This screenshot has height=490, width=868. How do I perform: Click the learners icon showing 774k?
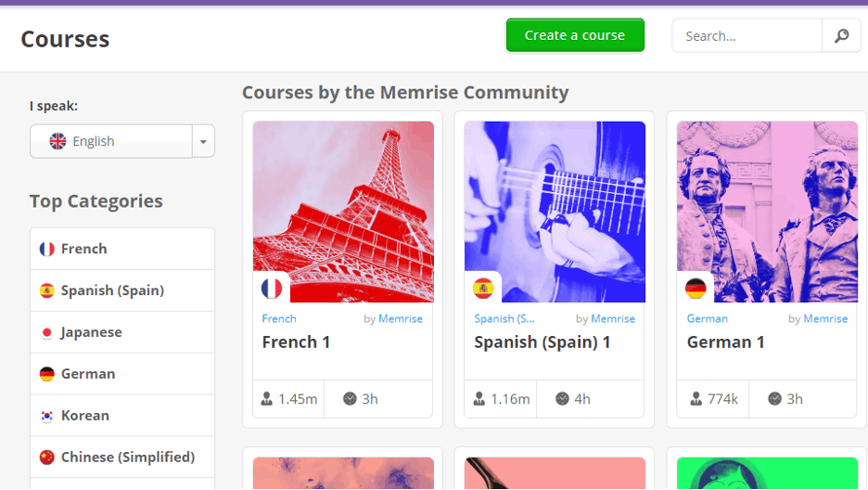pyautogui.click(x=696, y=399)
